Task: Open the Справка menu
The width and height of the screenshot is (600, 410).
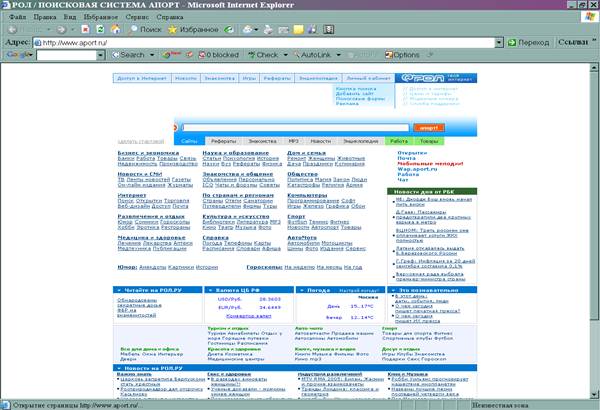Action: pos(170,17)
